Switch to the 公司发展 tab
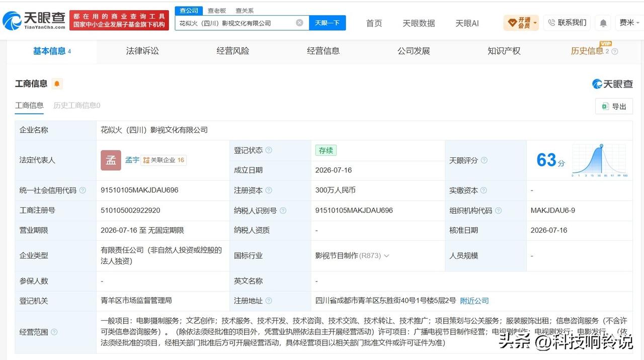The height and width of the screenshot is (360, 644). [414, 51]
